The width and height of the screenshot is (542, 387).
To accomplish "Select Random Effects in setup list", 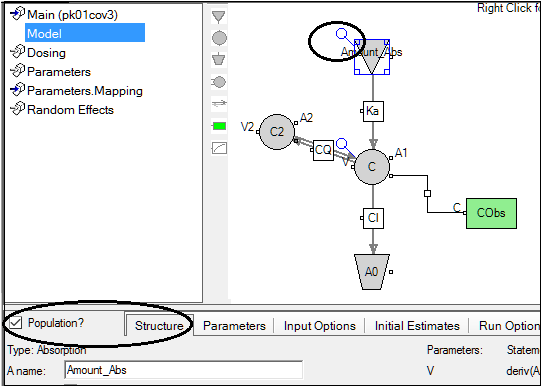I will point(70,110).
